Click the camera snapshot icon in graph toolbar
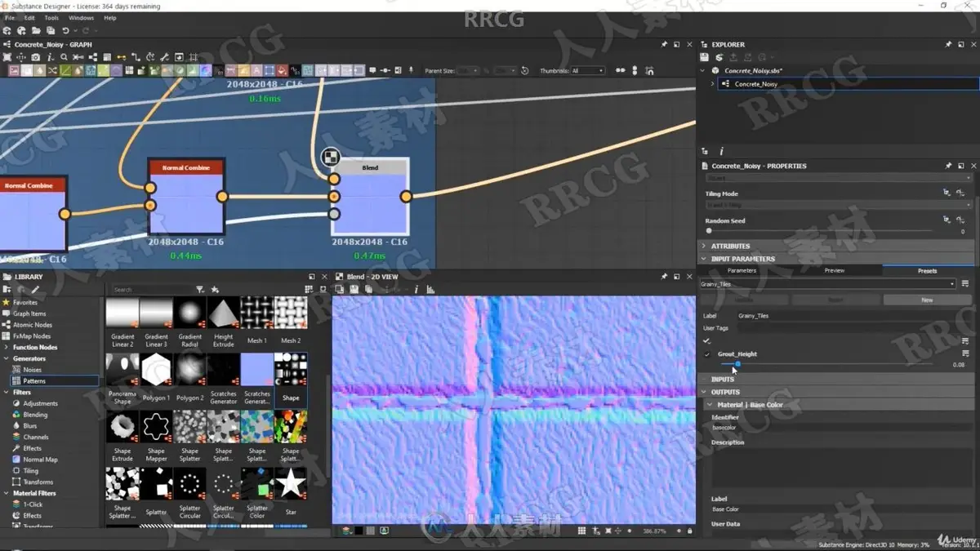The image size is (980, 551). (35, 57)
